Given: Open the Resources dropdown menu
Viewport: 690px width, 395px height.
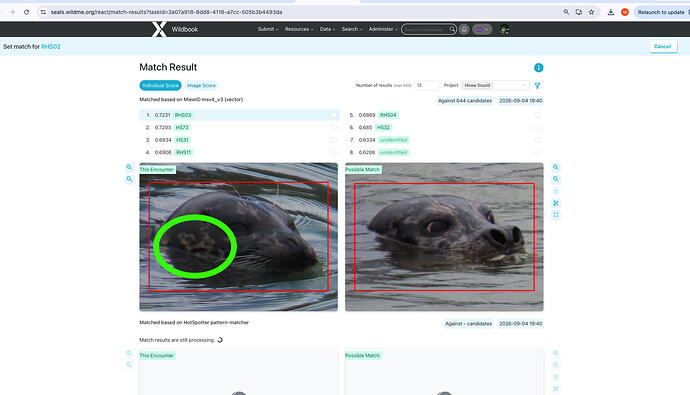Looking at the screenshot, I should pos(299,29).
